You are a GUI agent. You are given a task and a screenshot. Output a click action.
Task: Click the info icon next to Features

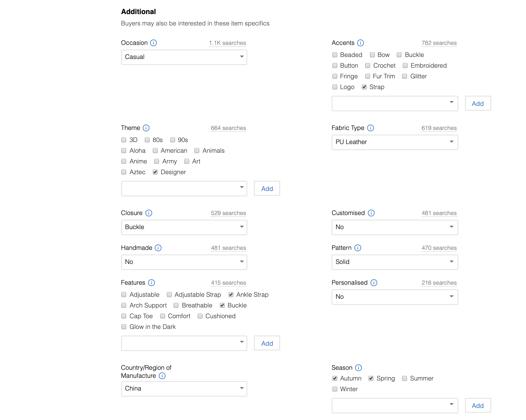pos(151,283)
